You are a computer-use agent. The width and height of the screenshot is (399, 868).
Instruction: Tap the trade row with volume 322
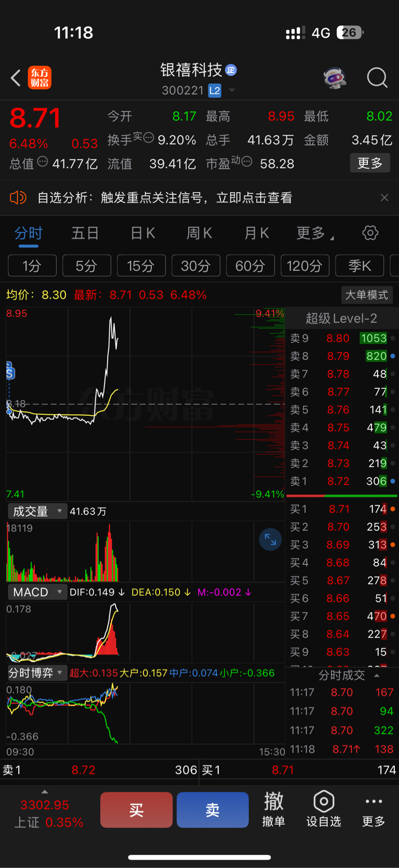click(342, 730)
